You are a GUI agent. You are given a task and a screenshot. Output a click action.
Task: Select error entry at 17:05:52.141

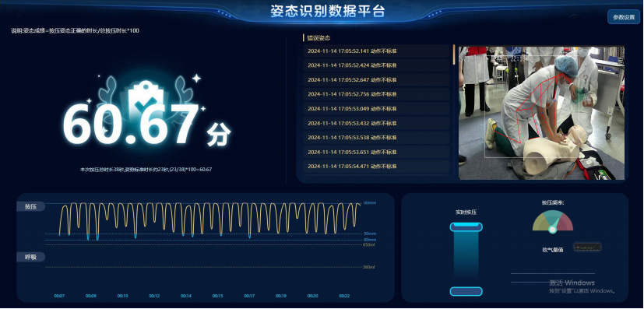(376, 51)
